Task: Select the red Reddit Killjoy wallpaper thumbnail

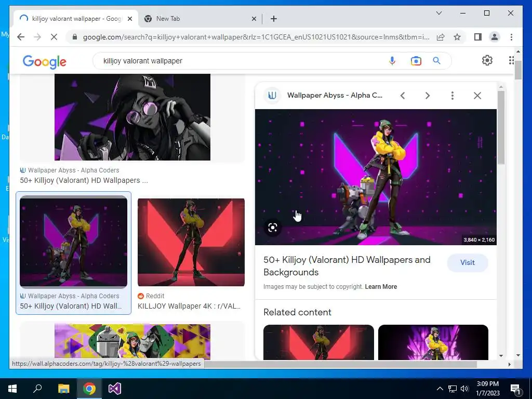Action: click(x=191, y=242)
